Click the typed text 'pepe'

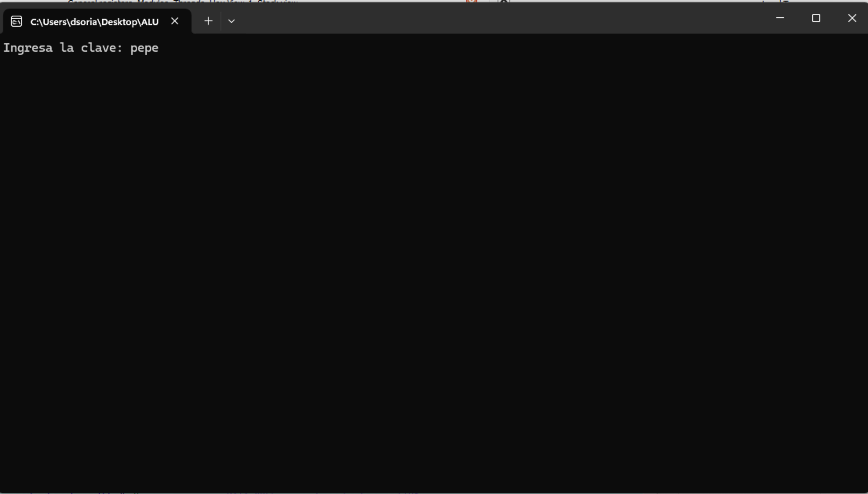coord(144,48)
